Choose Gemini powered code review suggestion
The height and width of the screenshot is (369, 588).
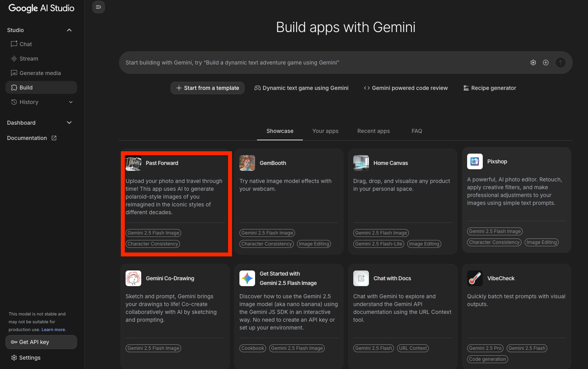click(x=406, y=88)
